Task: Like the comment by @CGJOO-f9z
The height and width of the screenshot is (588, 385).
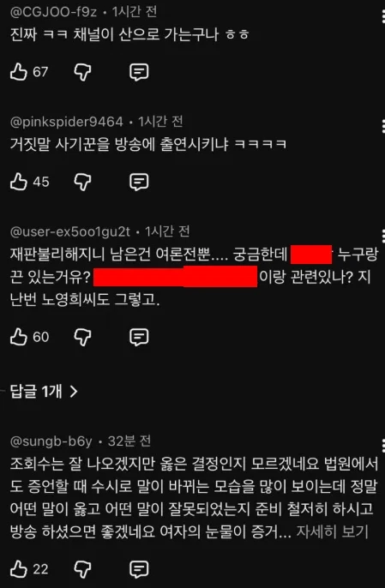Action: (19, 72)
